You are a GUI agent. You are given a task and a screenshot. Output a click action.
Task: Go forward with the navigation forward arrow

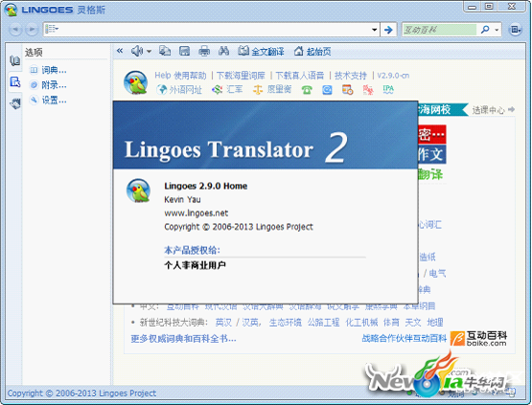point(32,30)
